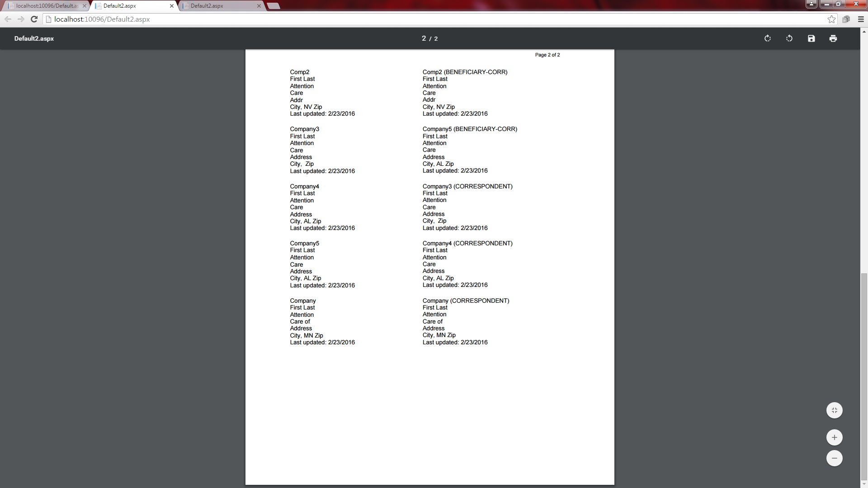Click the page number field showing 2

coord(424,38)
